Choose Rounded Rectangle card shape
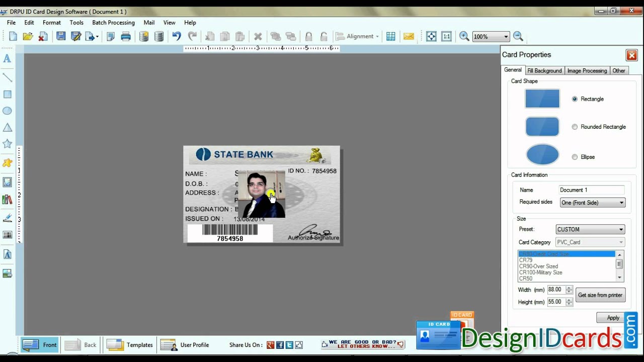This screenshot has width=644, height=362. tap(575, 127)
